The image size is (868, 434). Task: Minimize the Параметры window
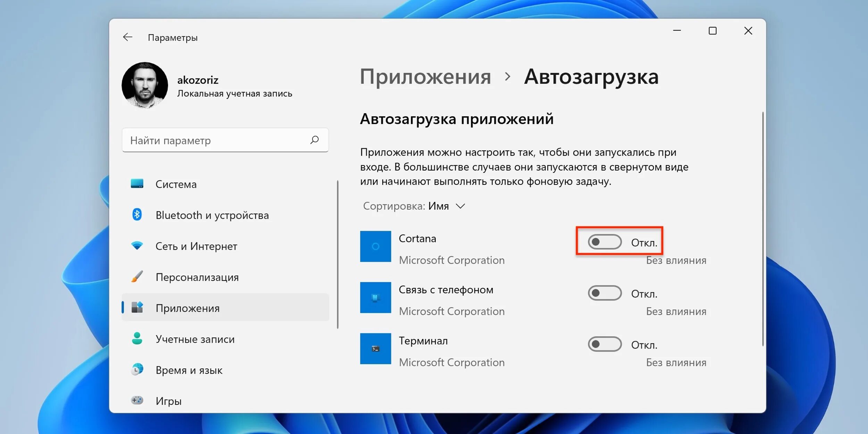677,31
